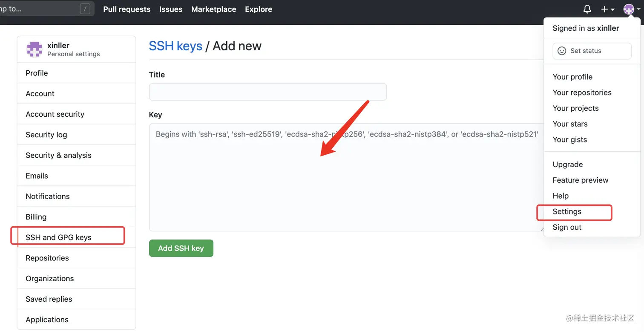The height and width of the screenshot is (332, 644).
Task: Click the xinller username in sidebar header
Action: [x=58, y=46]
